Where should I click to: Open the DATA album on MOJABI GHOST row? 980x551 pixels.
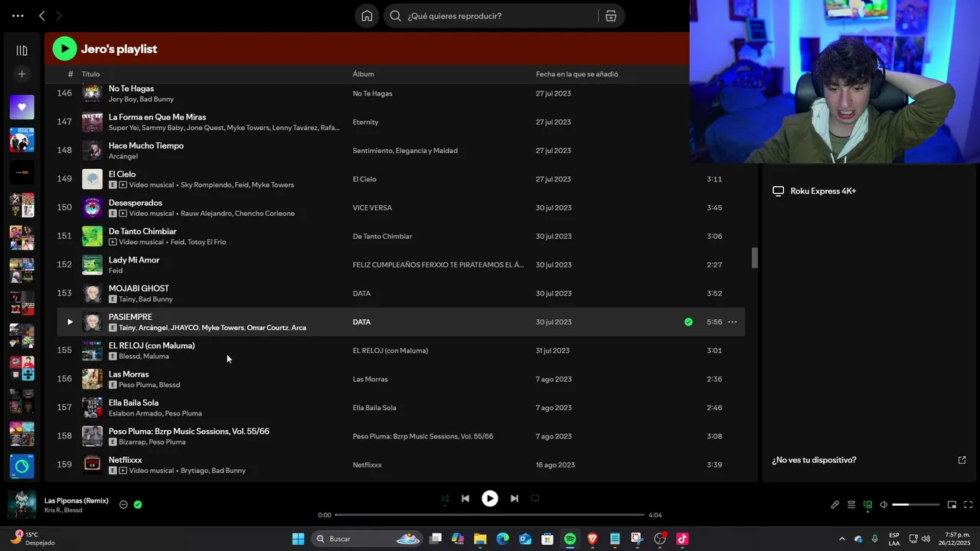point(361,294)
